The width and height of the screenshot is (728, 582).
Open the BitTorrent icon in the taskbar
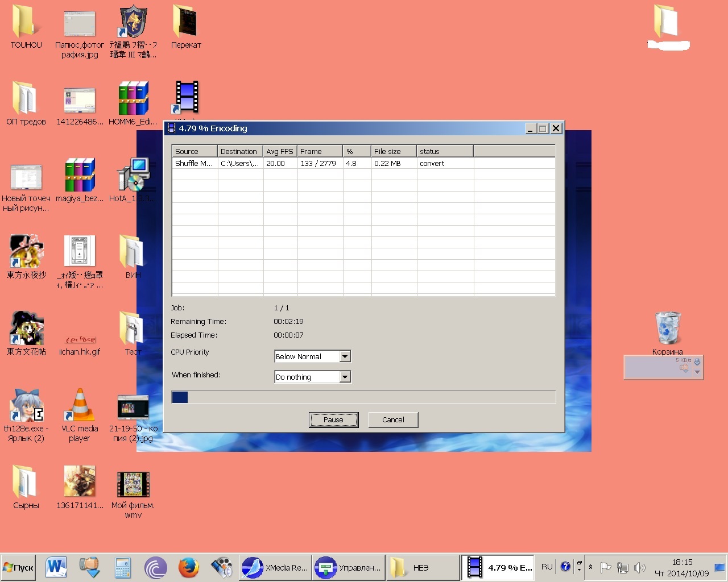pyautogui.click(x=155, y=567)
